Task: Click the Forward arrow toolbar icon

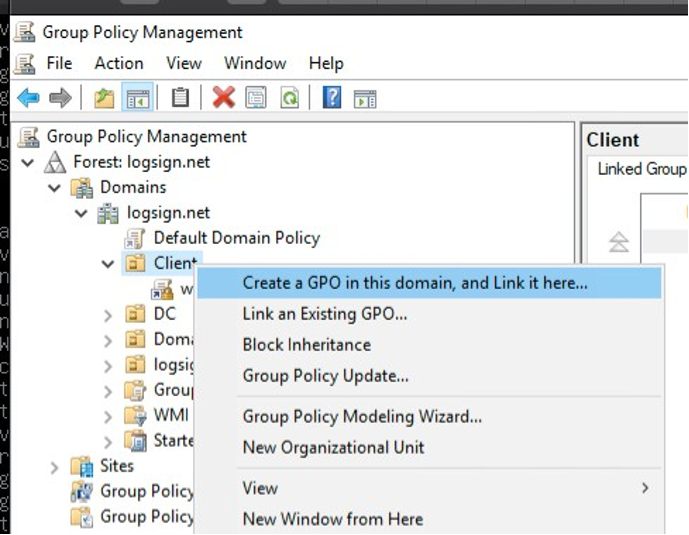Action: click(x=60, y=98)
